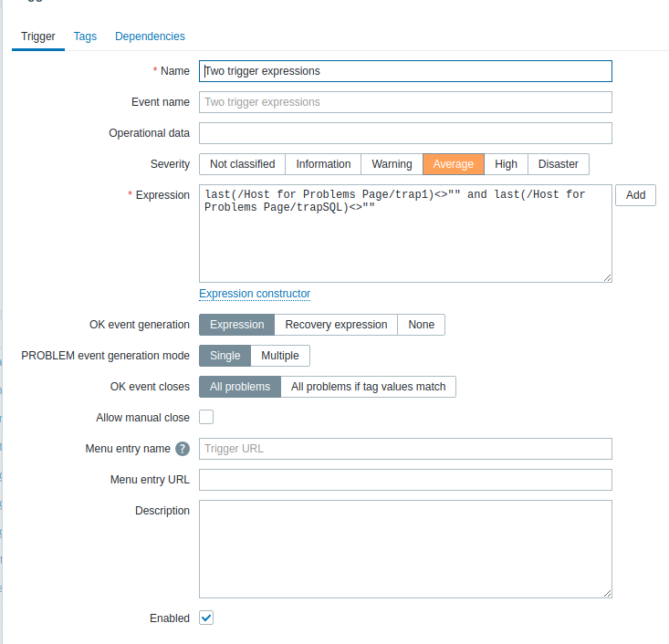Open the Expression constructor link

pyautogui.click(x=255, y=294)
